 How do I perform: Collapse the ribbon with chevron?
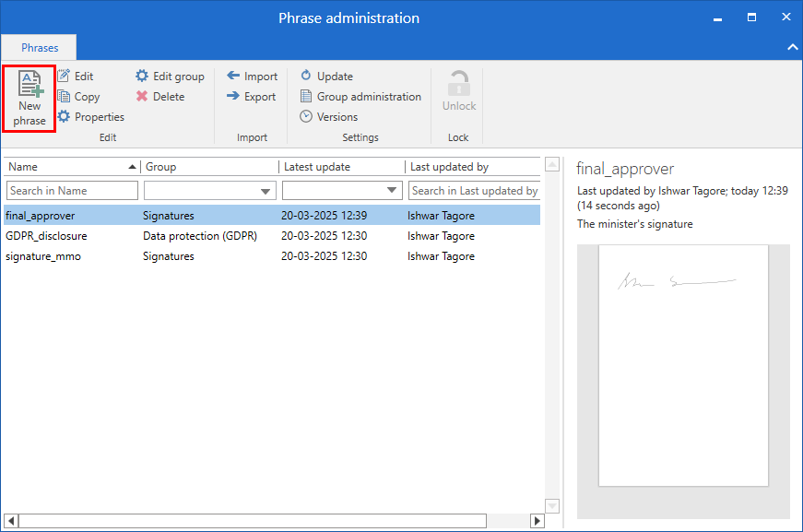pos(791,47)
